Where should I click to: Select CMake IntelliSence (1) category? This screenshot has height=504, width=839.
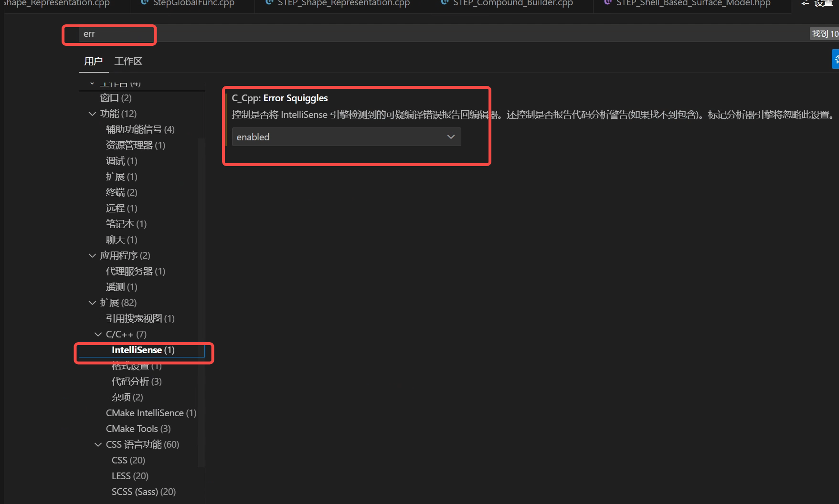151,413
